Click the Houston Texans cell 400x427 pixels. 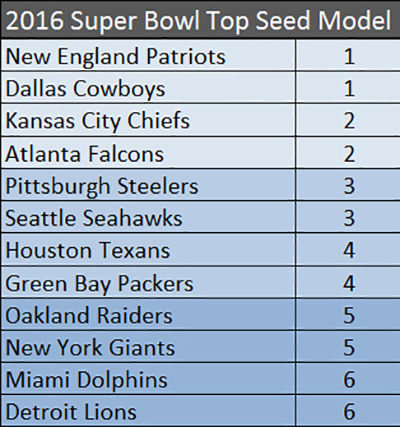148,250
